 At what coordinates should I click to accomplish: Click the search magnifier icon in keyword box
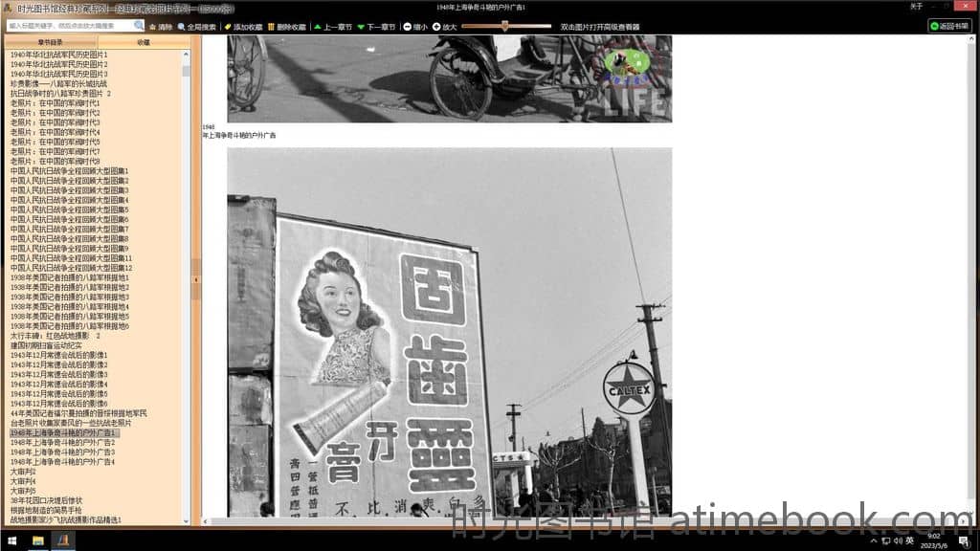(139, 26)
